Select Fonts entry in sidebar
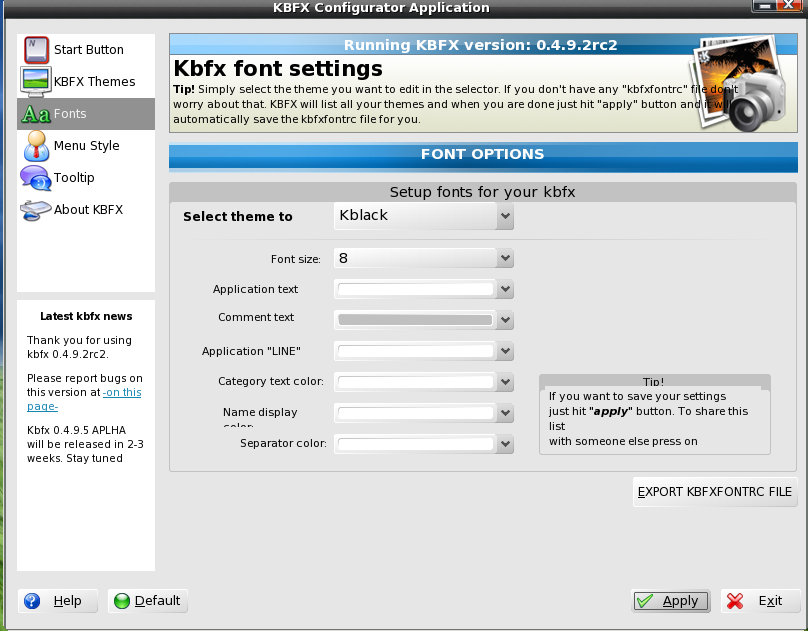Screen dimensions: 808x631 (86, 114)
